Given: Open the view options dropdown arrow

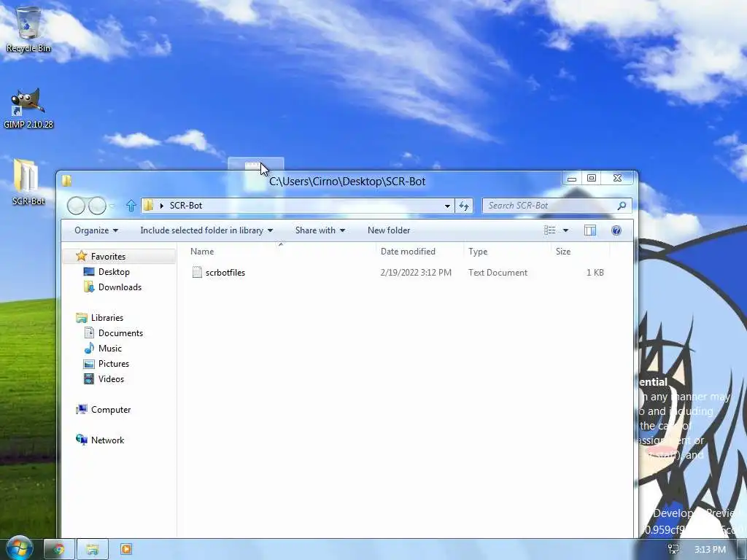Looking at the screenshot, I should point(565,230).
